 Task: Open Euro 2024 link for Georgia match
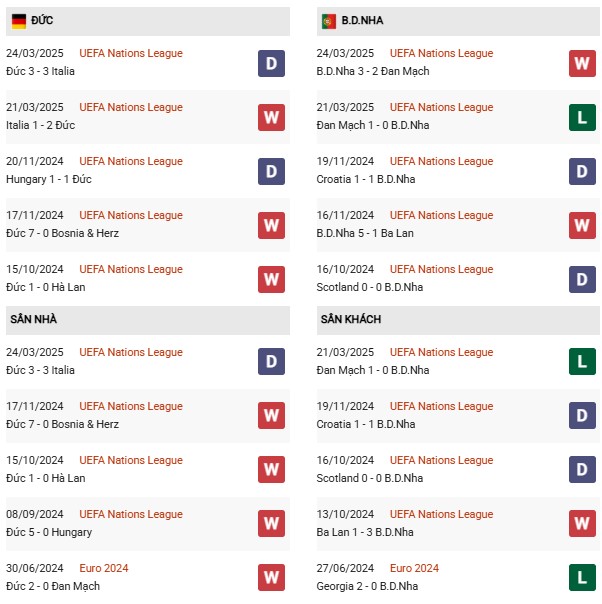(x=414, y=568)
